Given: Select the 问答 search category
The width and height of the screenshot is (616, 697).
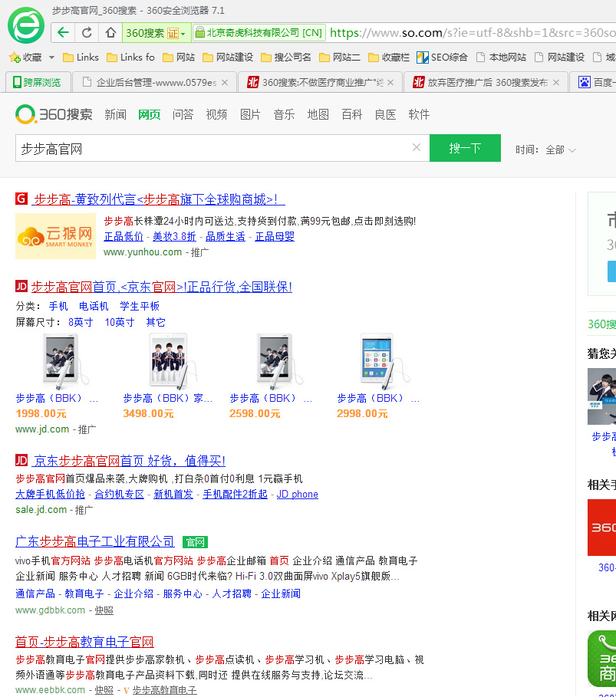Looking at the screenshot, I should [x=183, y=115].
